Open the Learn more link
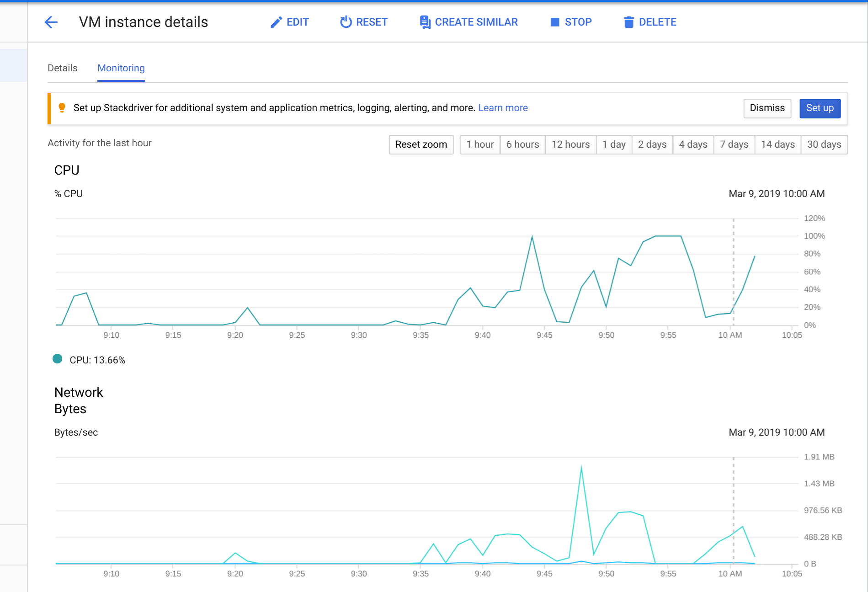868x592 pixels. click(503, 108)
